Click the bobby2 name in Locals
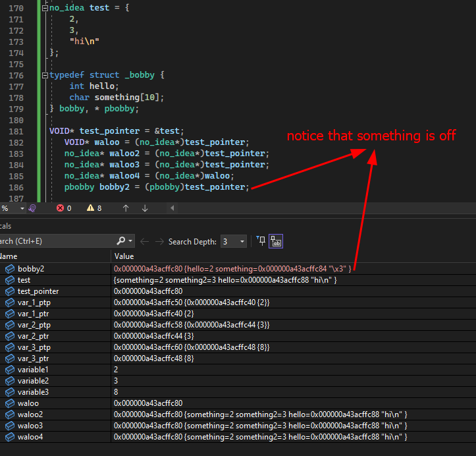This screenshot has height=456, width=476. click(x=31, y=269)
